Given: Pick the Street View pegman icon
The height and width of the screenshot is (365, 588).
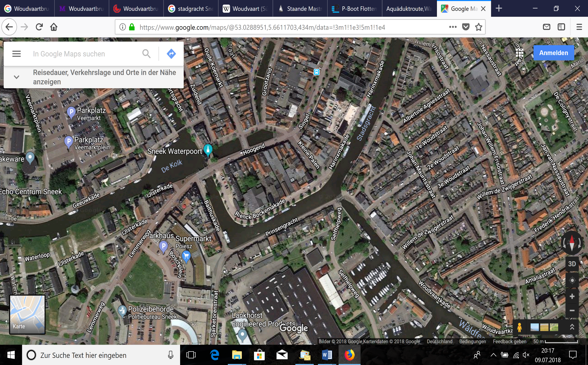Looking at the screenshot, I should (x=519, y=327).
